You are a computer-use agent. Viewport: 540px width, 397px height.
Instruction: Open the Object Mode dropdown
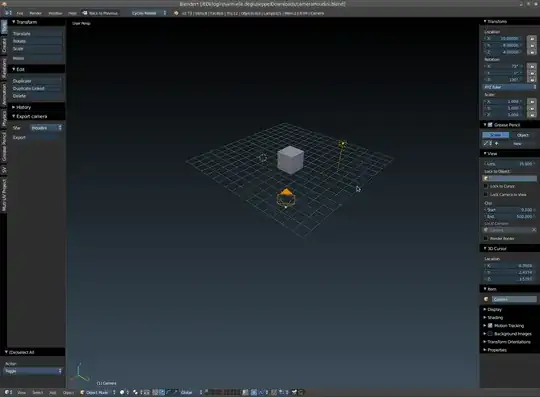click(98, 392)
